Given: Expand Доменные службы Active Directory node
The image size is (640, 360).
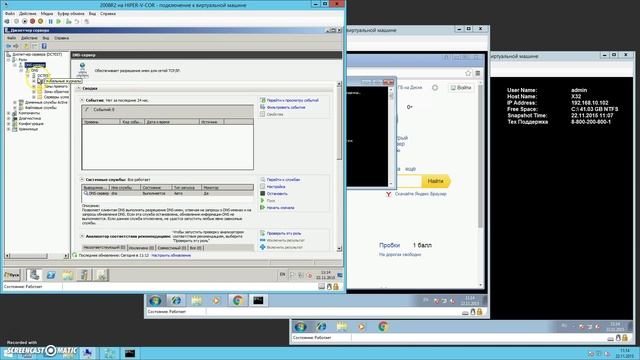Looking at the screenshot, I should (15, 102).
